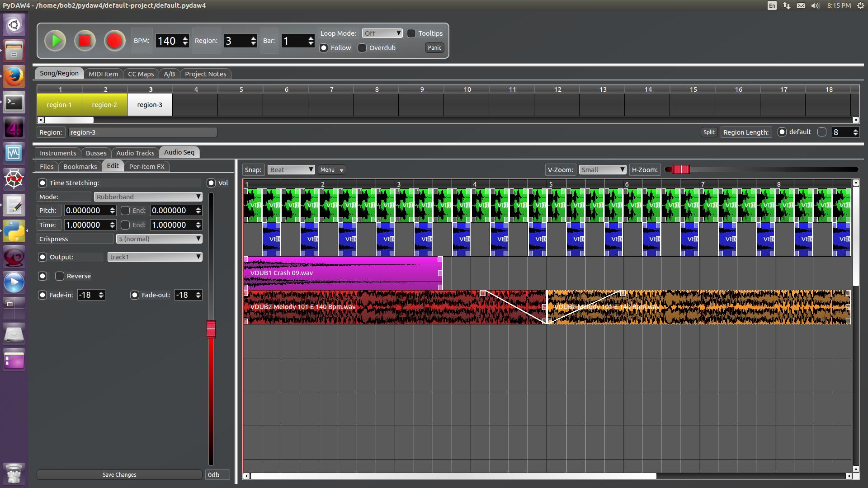Open the Snap Beat dropdown
This screenshot has width=868, height=488.
291,170
